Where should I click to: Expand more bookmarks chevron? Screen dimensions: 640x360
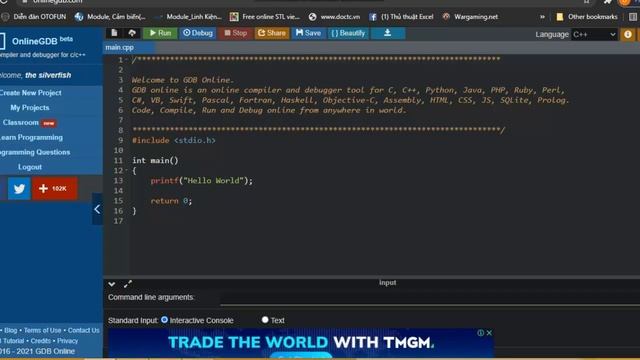(x=542, y=17)
